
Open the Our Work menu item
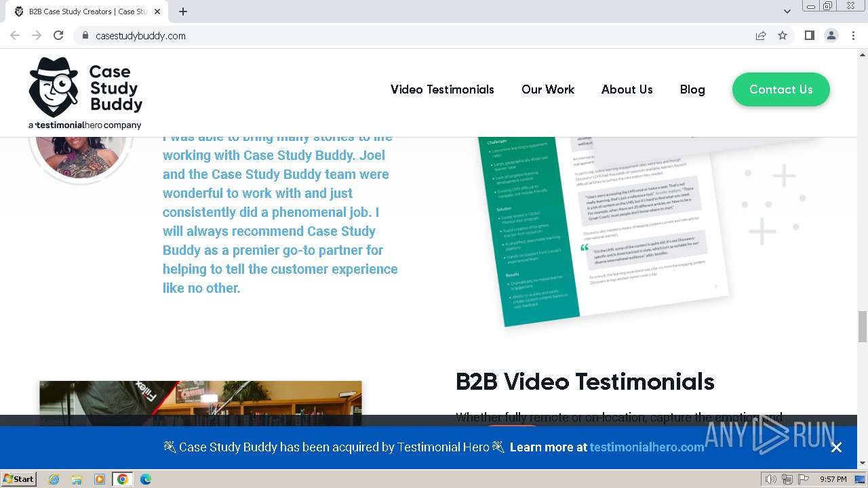[x=548, y=89]
